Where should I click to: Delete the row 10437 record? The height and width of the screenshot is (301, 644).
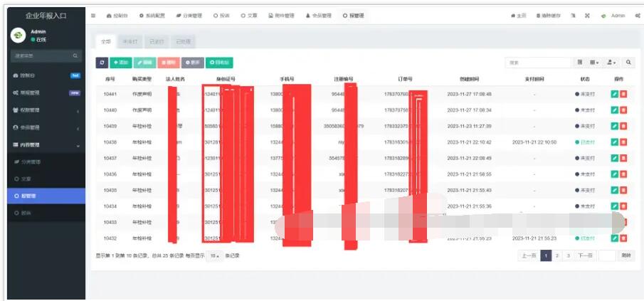(623, 158)
